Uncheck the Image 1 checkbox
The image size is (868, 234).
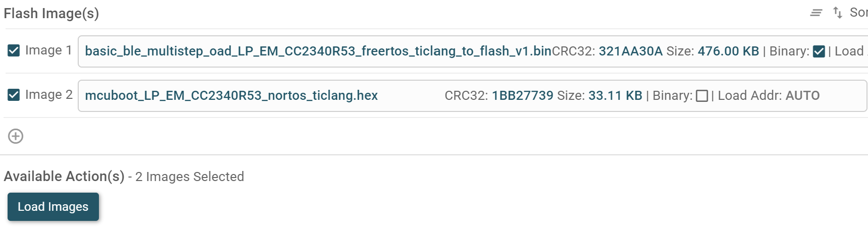click(x=14, y=50)
